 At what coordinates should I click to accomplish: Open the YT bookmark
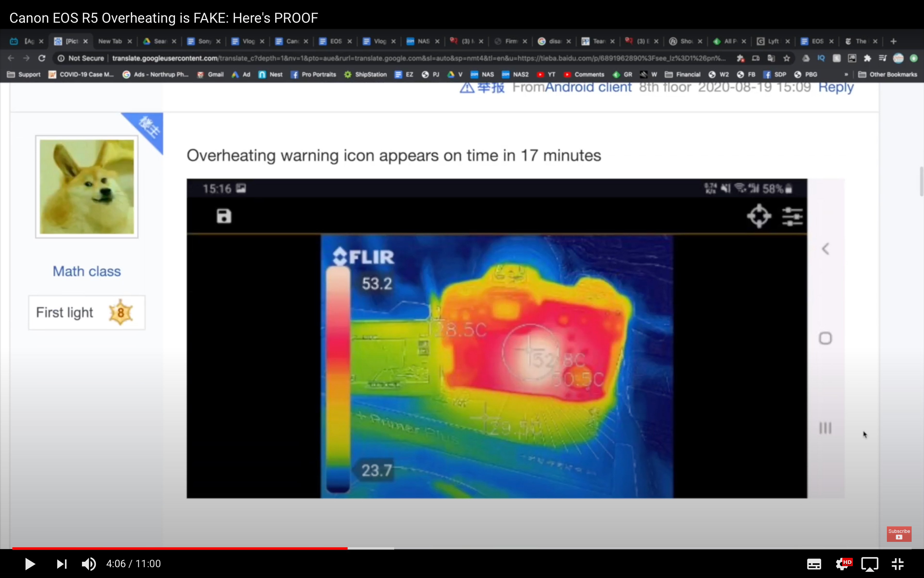point(546,75)
